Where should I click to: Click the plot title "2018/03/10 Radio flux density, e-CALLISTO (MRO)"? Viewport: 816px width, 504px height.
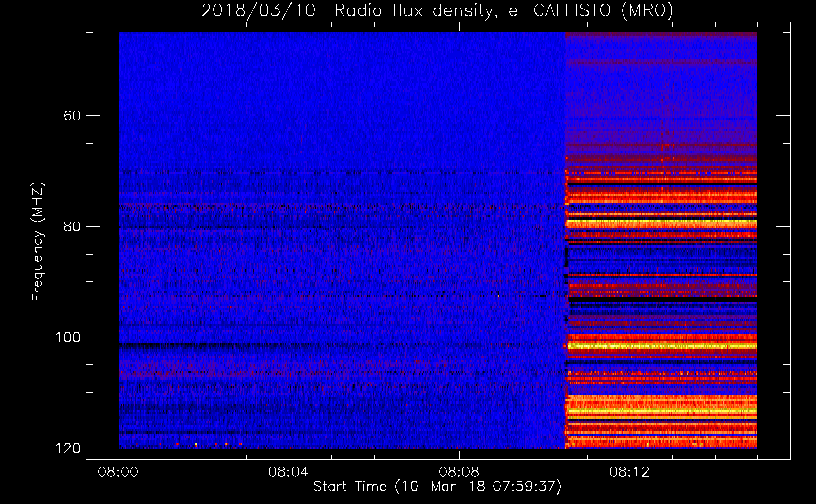click(x=437, y=10)
